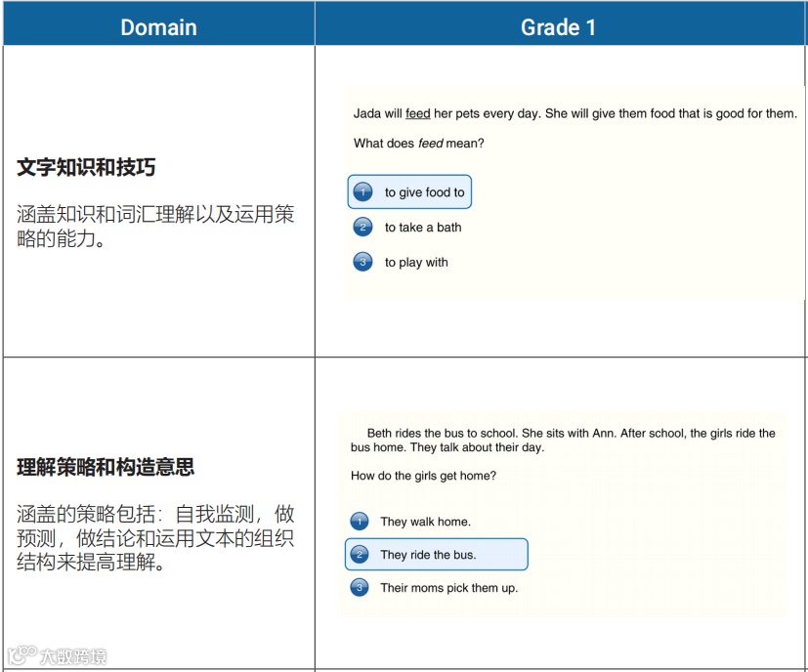
Task: Click the underlined word 'feed' in the sentence
Action: (x=417, y=113)
